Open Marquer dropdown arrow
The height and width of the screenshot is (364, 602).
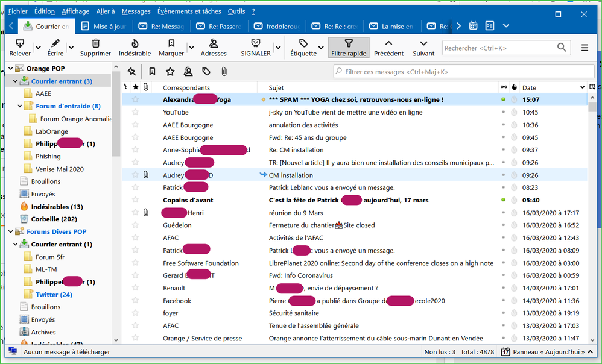(x=191, y=48)
